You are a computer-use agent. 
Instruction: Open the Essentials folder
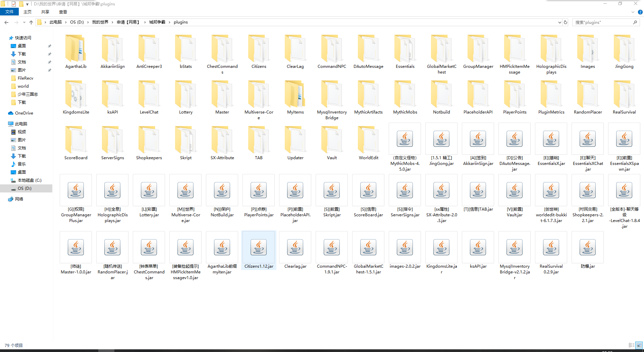(405, 49)
